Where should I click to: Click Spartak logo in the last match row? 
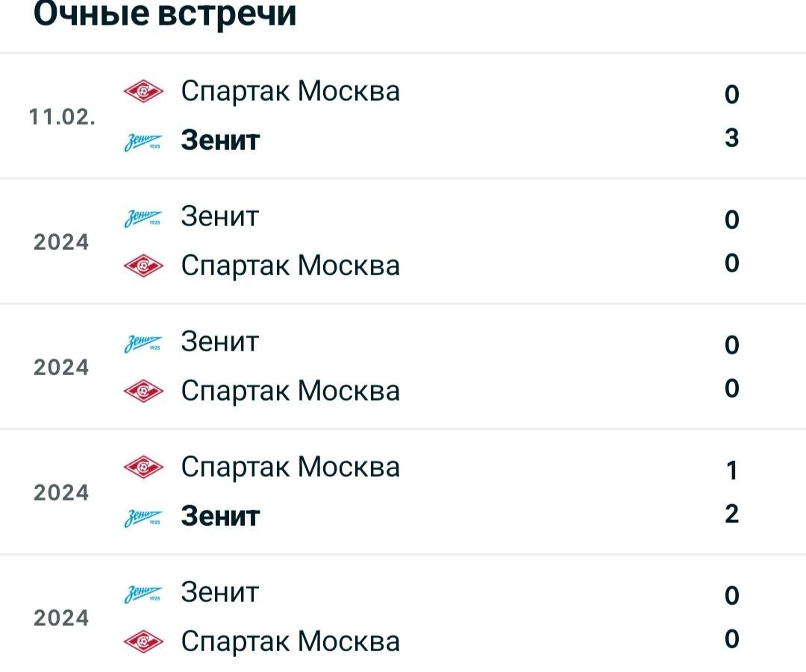pos(143,641)
